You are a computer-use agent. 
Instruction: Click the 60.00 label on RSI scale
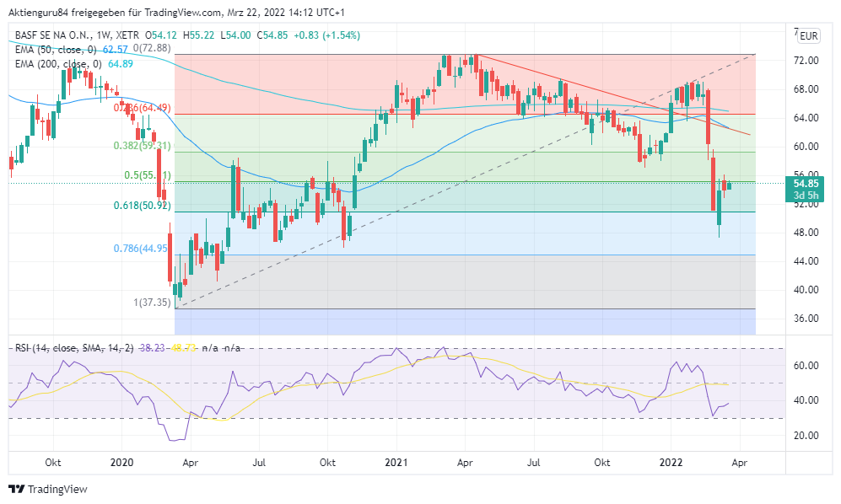coord(806,366)
